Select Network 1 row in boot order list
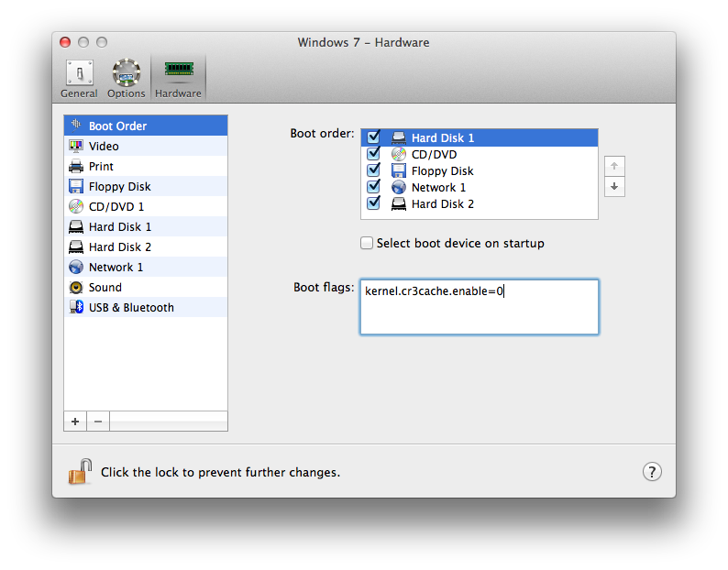This screenshot has width=728, height=570. pos(480,188)
